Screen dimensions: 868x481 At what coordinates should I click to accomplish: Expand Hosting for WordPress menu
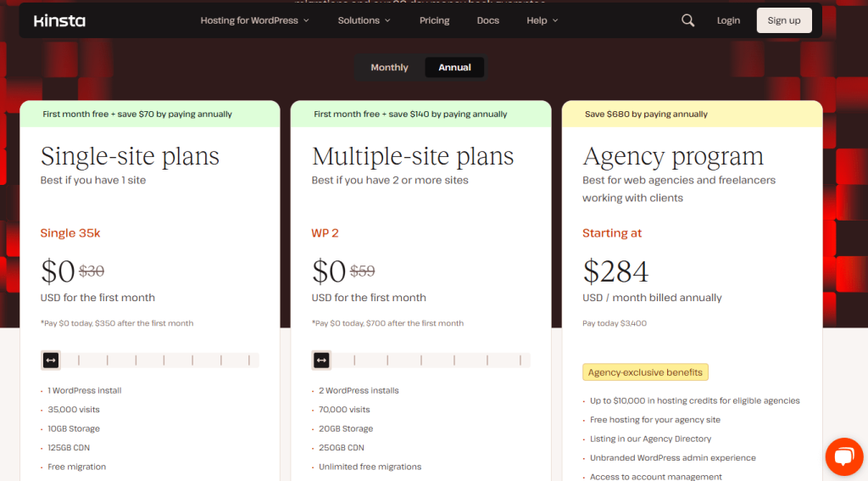click(254, 20)
